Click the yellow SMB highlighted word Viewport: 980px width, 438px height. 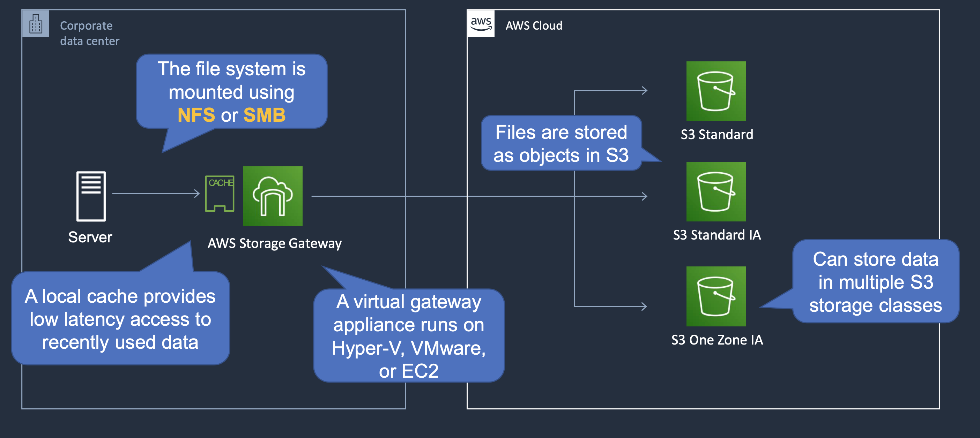click(x=264, y=115)
